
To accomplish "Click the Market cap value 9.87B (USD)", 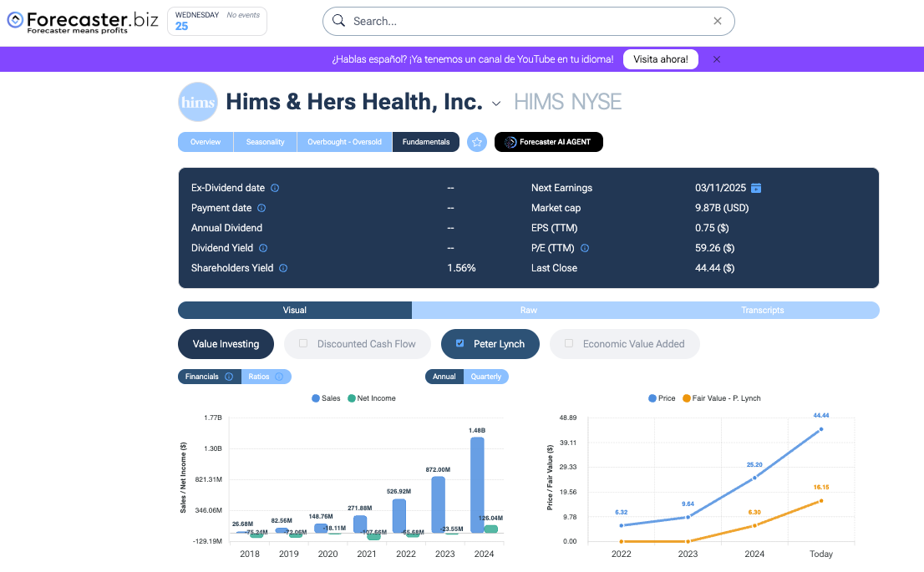I will pyautogui.click(x=722, y=208).
